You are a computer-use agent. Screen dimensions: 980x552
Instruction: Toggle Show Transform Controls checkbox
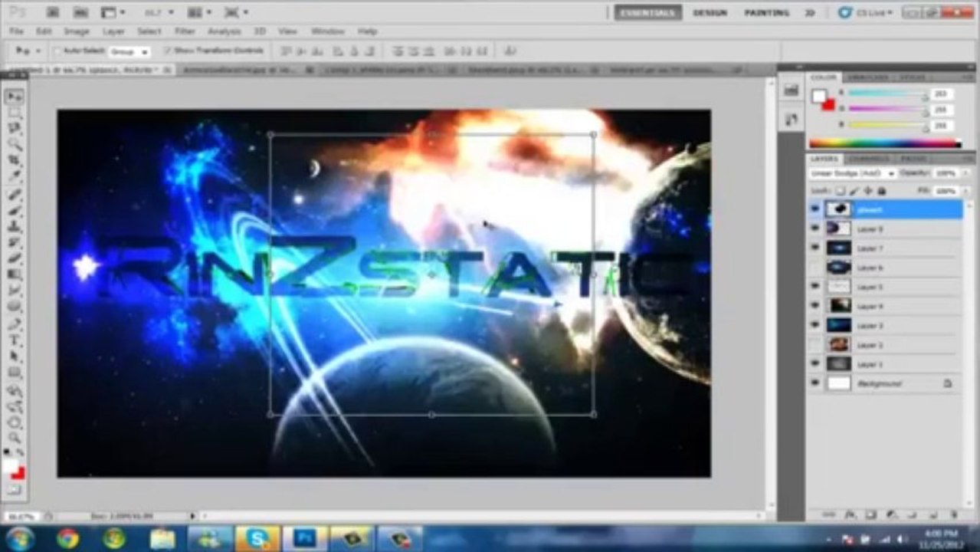point(167,51)
